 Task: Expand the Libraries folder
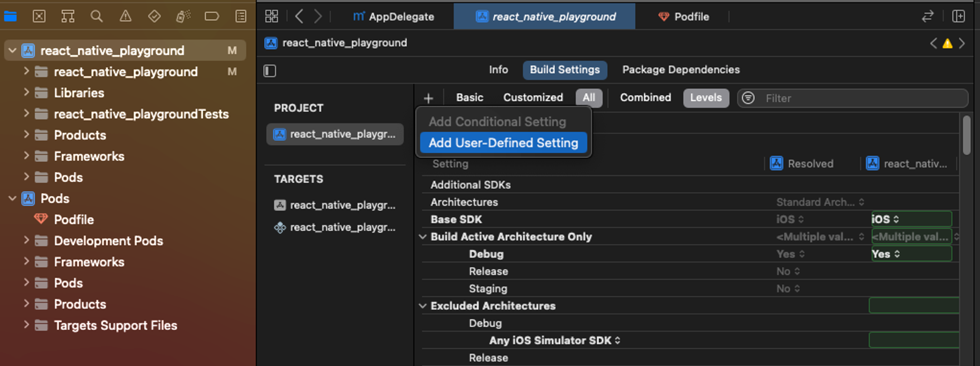pos(26,93)
